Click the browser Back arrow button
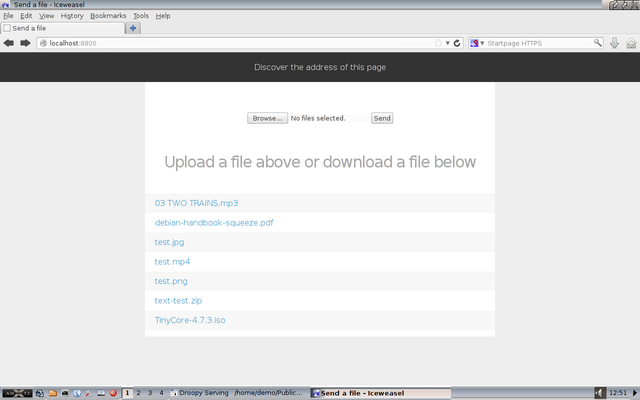The image size is (640, 400). [9, 43]
